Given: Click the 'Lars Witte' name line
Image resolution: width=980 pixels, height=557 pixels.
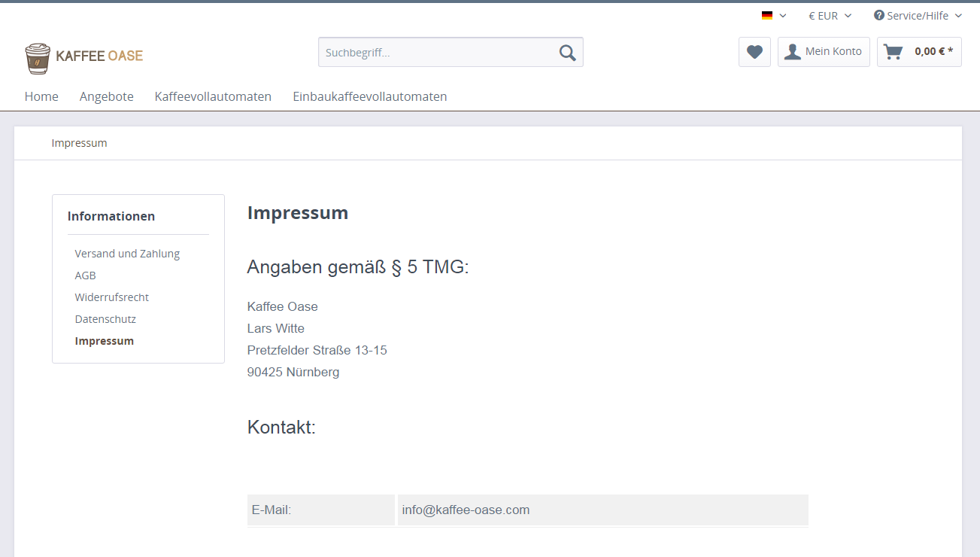Looking at the screenshot, I should click(x=276, y=328).
